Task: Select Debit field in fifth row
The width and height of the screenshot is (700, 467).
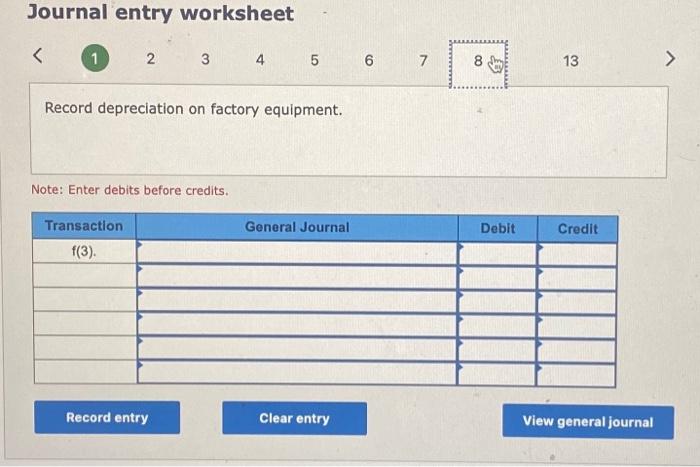Action: click(x=497, y=350)
